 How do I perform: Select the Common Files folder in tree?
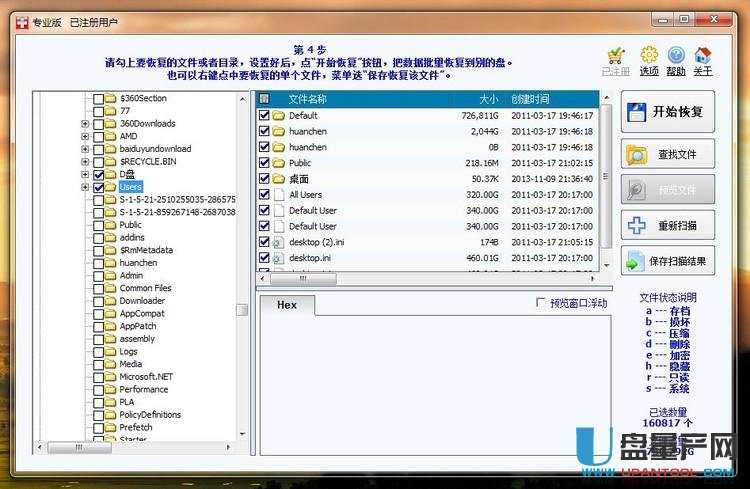(x=145, y=288)
